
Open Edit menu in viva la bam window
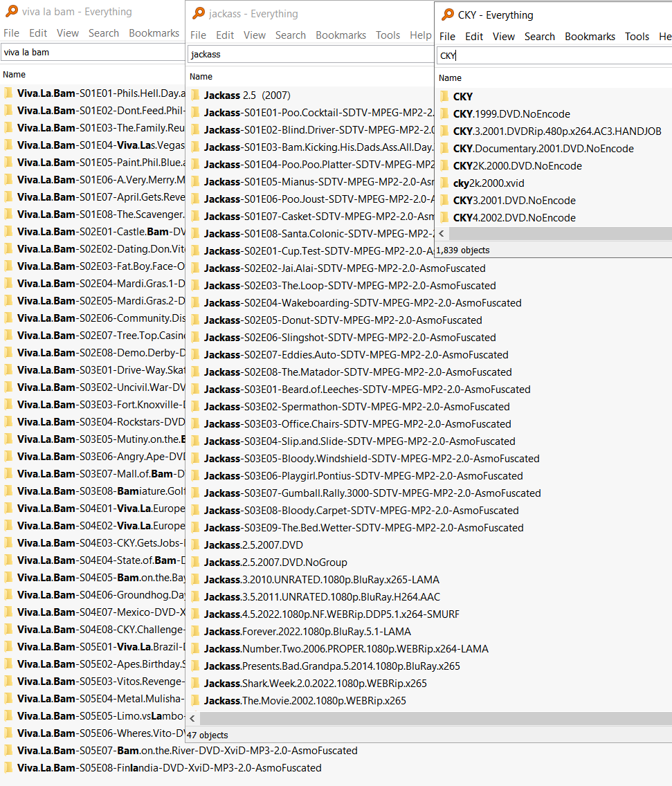click(x=38, y=33)
